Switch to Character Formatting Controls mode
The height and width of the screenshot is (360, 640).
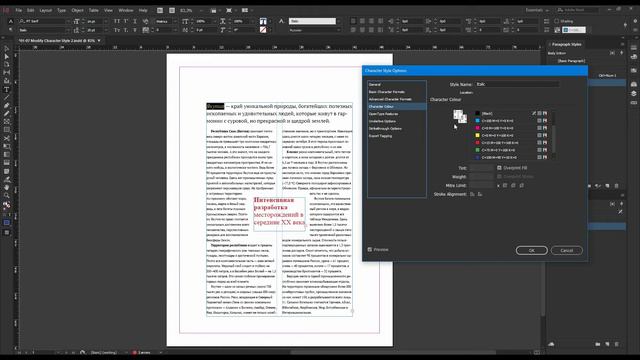point(11,21)
